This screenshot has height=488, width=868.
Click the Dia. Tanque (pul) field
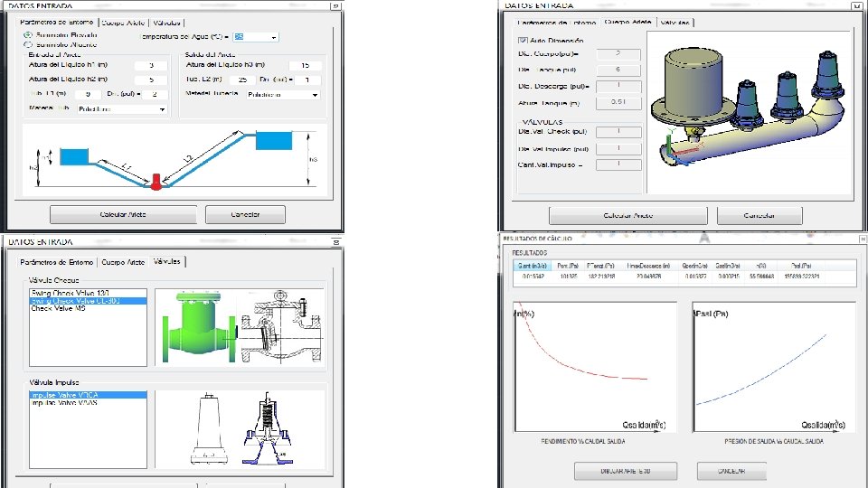(618, 70)
